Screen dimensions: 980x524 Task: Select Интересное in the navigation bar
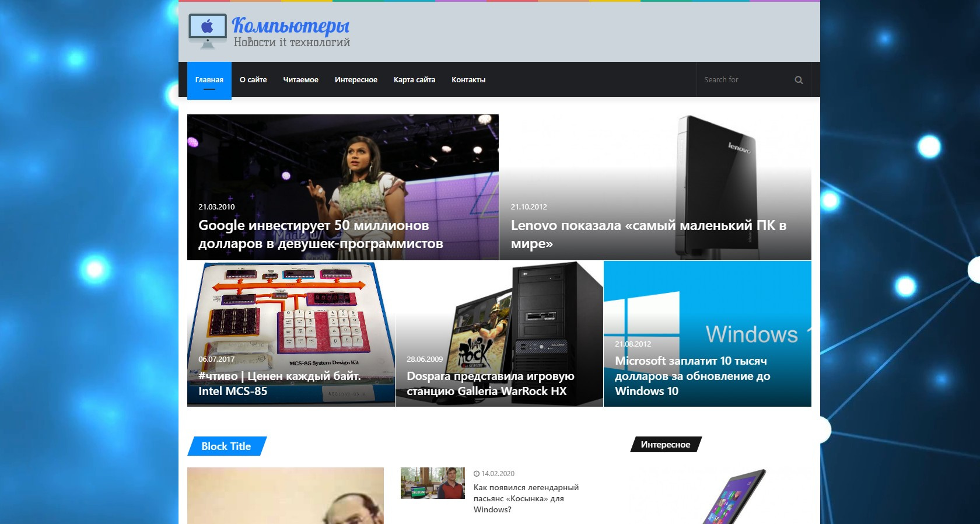coord(356,80)
